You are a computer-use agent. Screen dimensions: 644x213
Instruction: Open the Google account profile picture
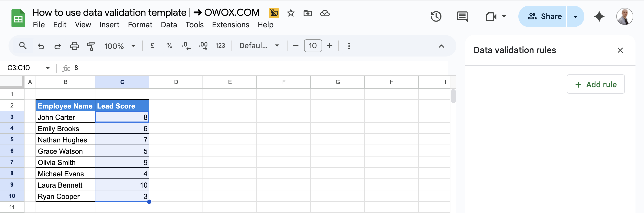(624, 16)
